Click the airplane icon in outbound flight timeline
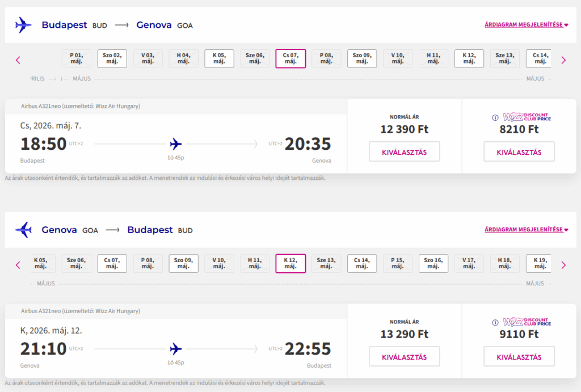This screenshot has height=392, width=581. (x=176, y=144)
